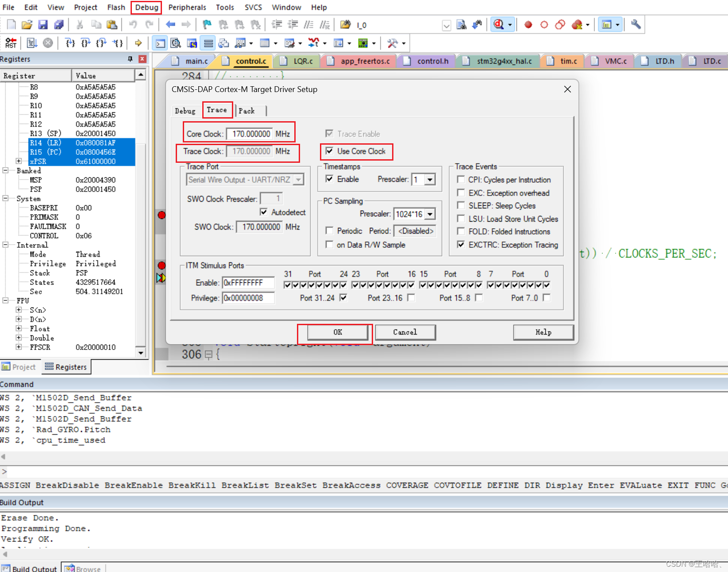Click Cancel in the Target Driver Setup dialog
Screen dimensions: 728x572
405,332
